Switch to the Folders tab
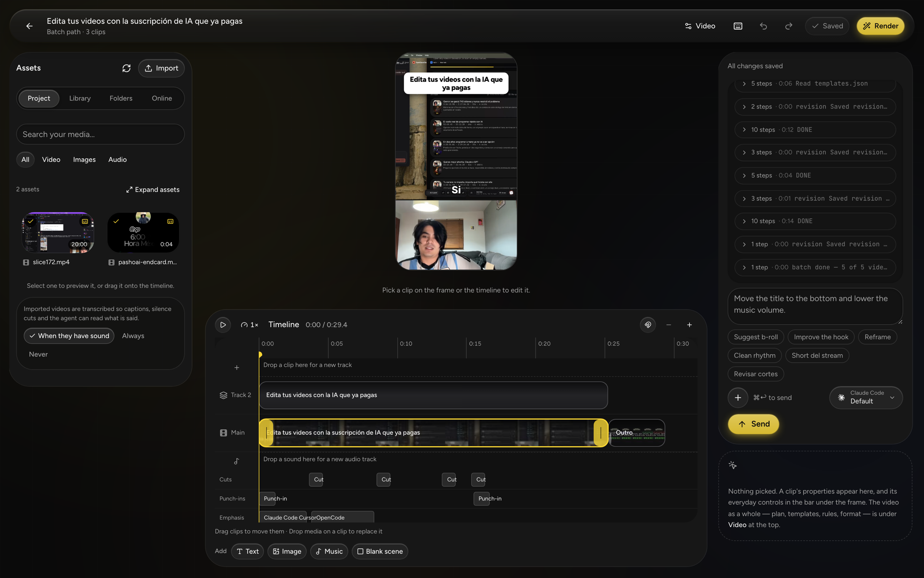 tap(121, 98)
